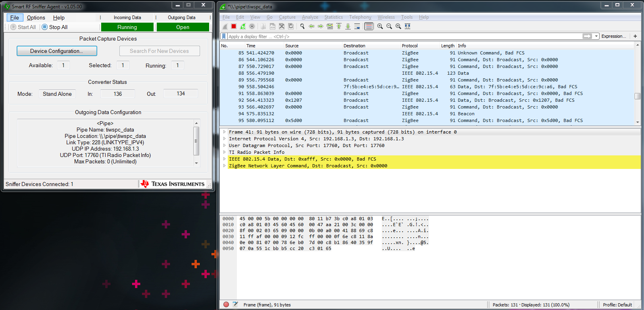Image resolution: width=644 pixels, height=310 pixels.
Task: Click the Find packet magnifier icon
Action: 302,26
